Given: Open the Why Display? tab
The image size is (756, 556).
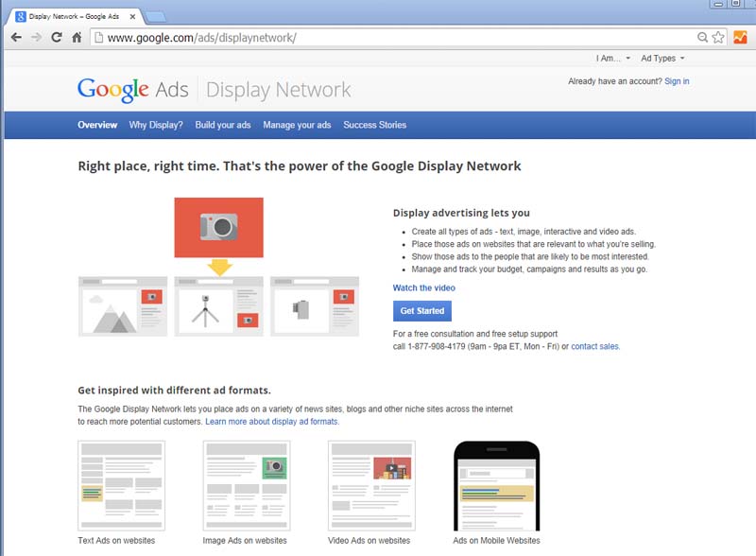Looking at the screenshot, I should (x=156, y=125).
